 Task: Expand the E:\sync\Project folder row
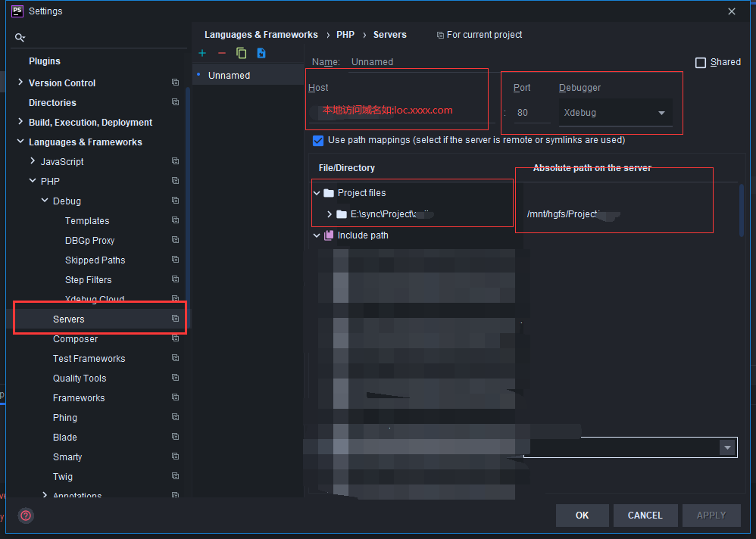[x=330, y=214]
